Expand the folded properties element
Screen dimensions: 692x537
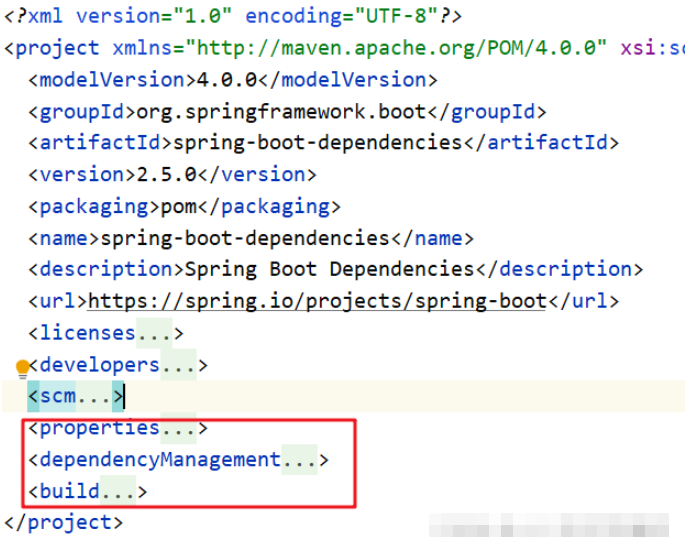tap(178, 428)
